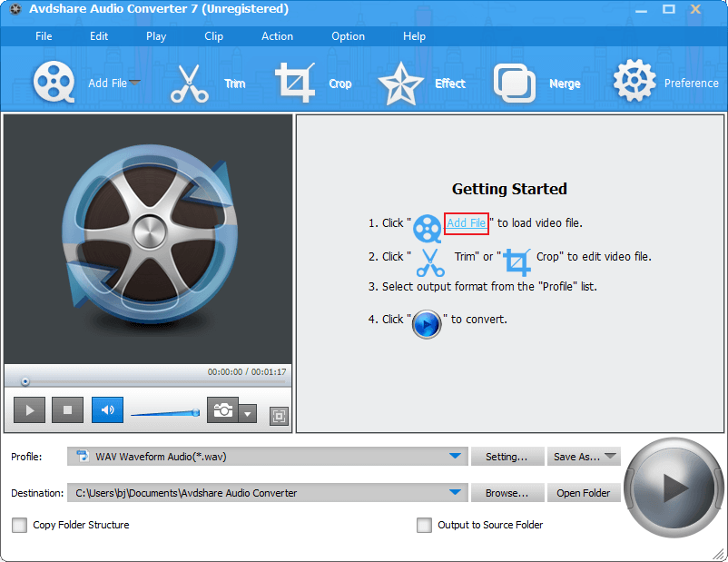Click the Add File link in Getting Started

466,223
